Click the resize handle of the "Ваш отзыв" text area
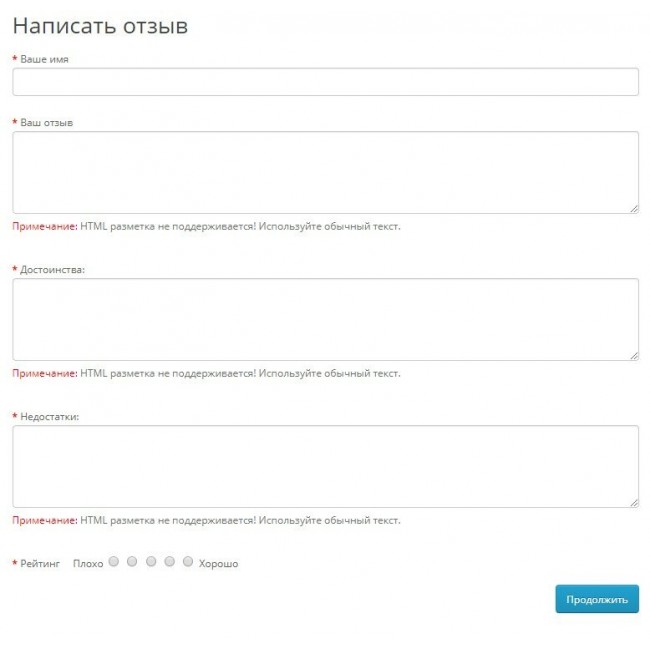This screenshot has width=650, height=650. 634,208
